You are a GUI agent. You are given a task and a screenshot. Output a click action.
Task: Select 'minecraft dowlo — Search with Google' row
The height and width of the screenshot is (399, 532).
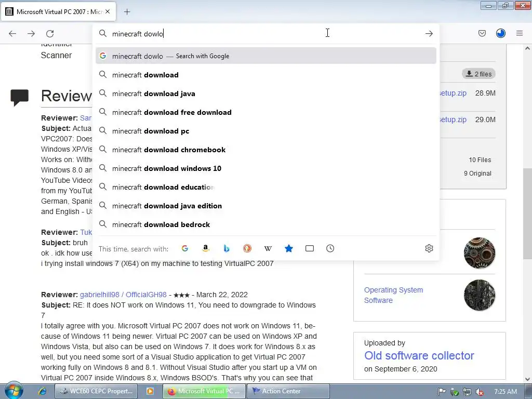[266, 56]
